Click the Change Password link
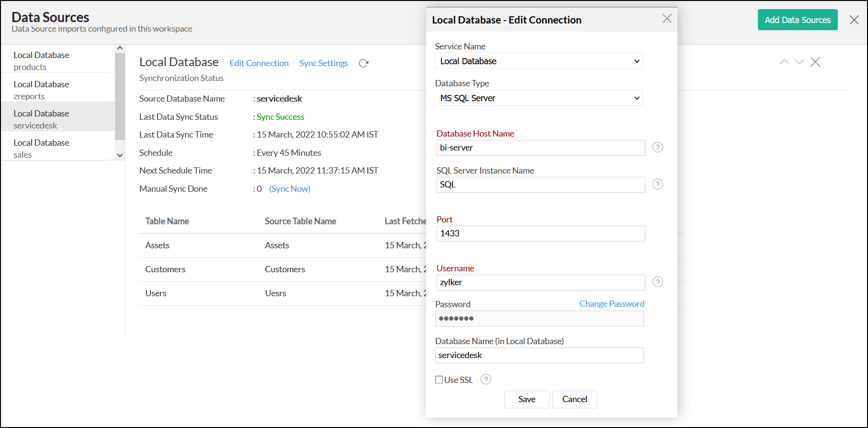The height and width of the screenshot is (428, 868). coord(611,304)
